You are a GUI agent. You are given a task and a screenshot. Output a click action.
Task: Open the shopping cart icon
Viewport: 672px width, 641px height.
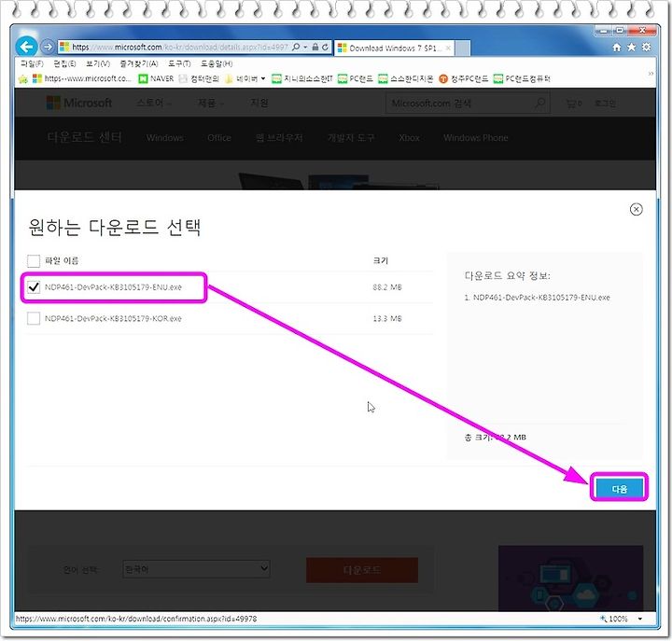[574, 104]
